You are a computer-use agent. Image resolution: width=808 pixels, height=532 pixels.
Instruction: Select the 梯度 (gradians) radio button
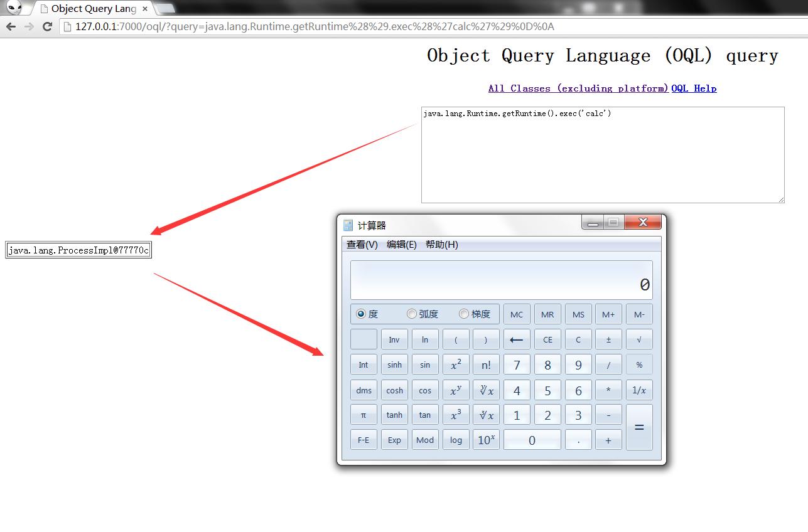click(x=464, y=314)
